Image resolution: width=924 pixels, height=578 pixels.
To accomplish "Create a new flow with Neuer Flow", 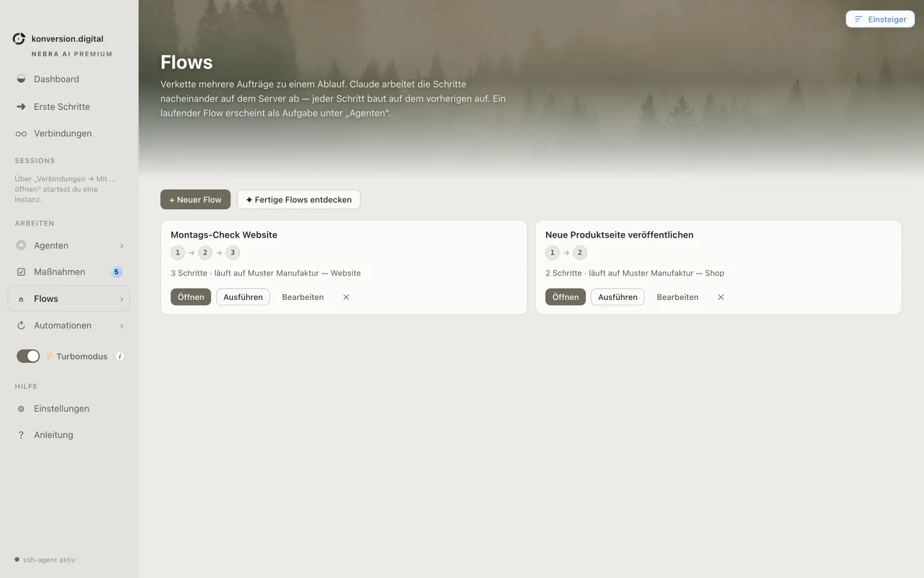I will (x=195, y=200).
